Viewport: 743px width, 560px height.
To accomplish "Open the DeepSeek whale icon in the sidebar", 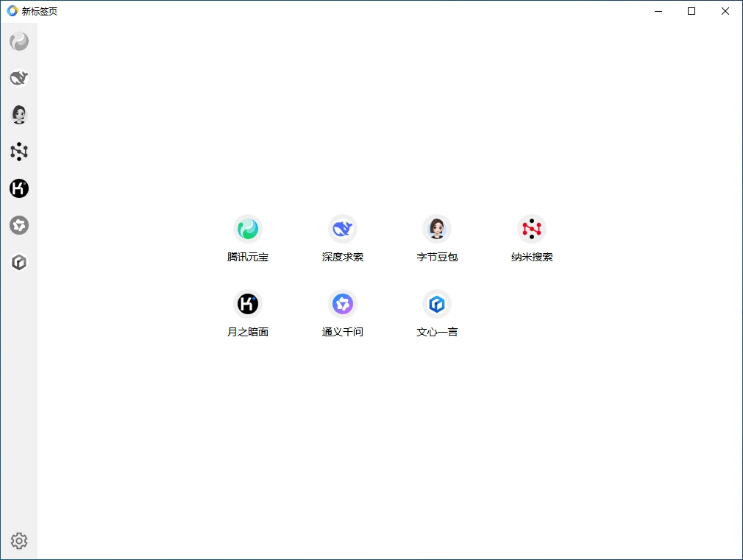I will click(x=19, y=78).
